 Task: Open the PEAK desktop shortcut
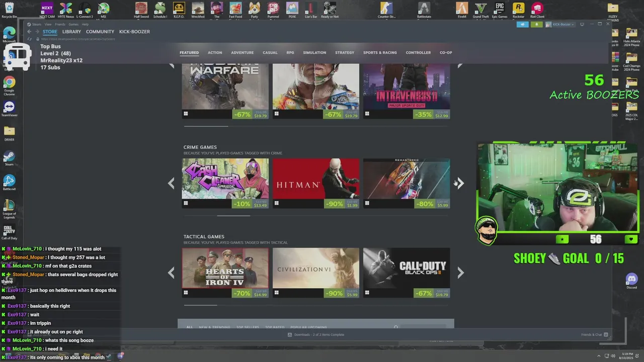292,10
